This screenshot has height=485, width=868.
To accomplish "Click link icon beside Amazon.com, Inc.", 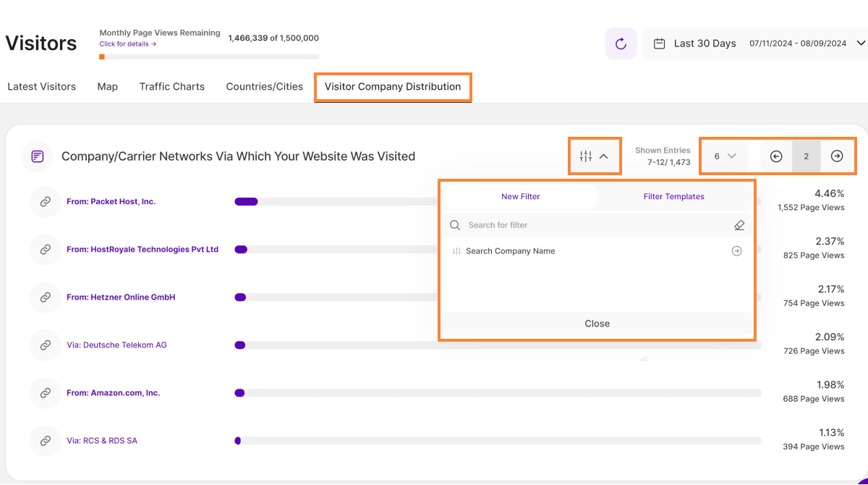I will (45, 393).
